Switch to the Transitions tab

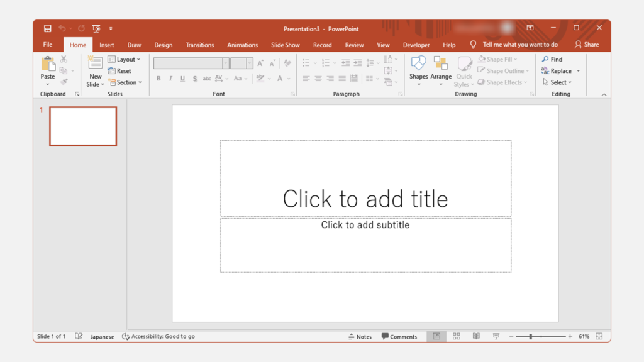pos(200,45)
